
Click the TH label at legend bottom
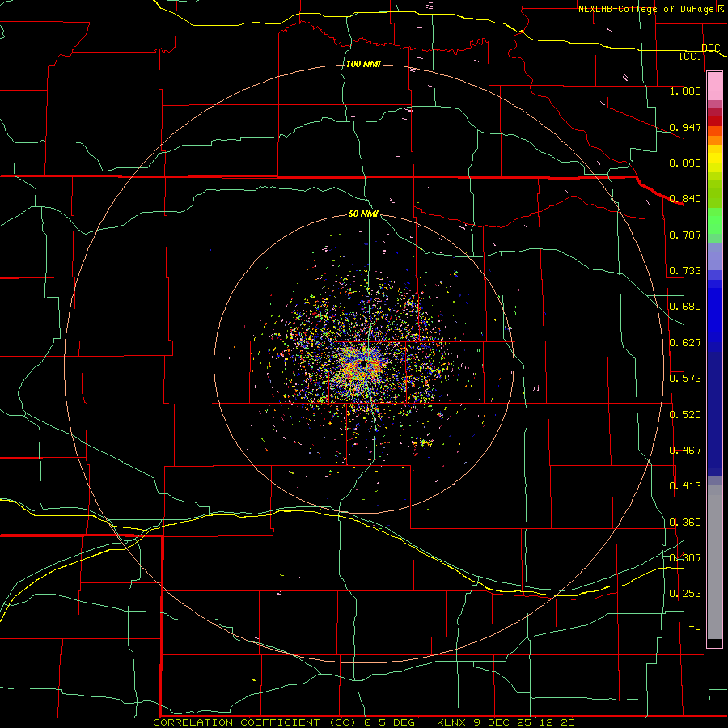coord(695,630)
